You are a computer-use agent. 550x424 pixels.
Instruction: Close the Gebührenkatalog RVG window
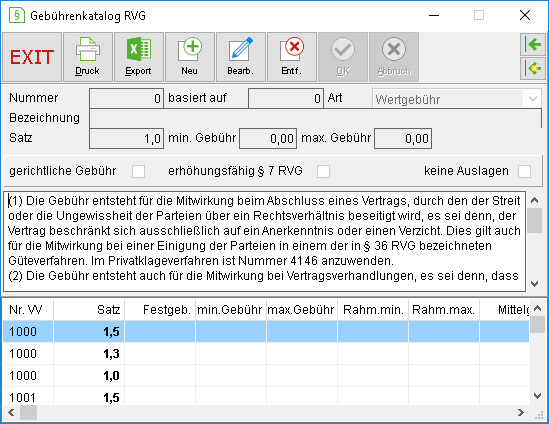click(525, 15)
